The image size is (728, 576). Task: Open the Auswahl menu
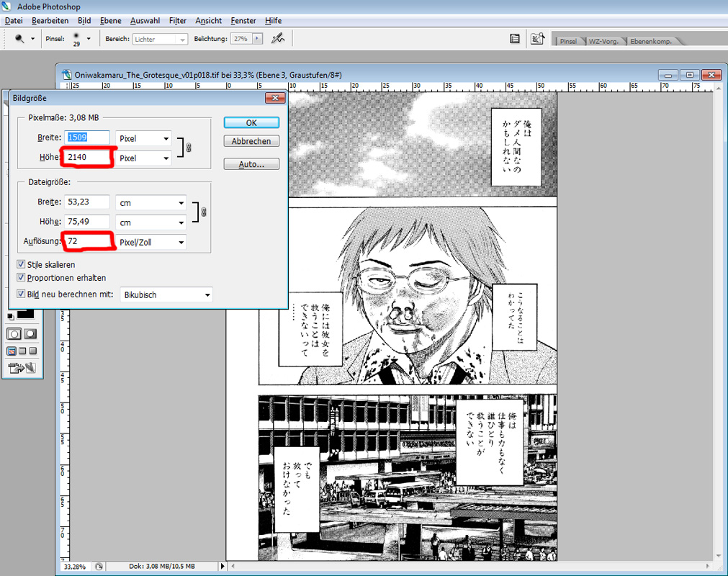[x=145, y=20]
